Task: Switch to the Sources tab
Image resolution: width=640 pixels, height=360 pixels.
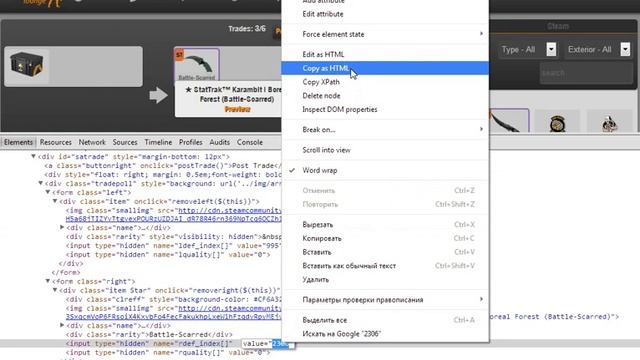Action: click(x=125, y=142)
